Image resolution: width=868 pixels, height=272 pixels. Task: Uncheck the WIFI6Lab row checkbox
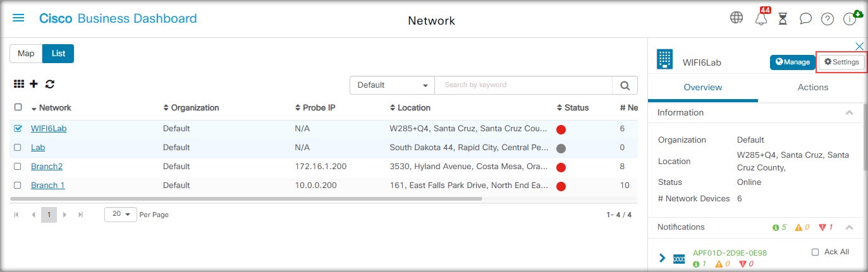pyautogui.click(x=18, y=128)
